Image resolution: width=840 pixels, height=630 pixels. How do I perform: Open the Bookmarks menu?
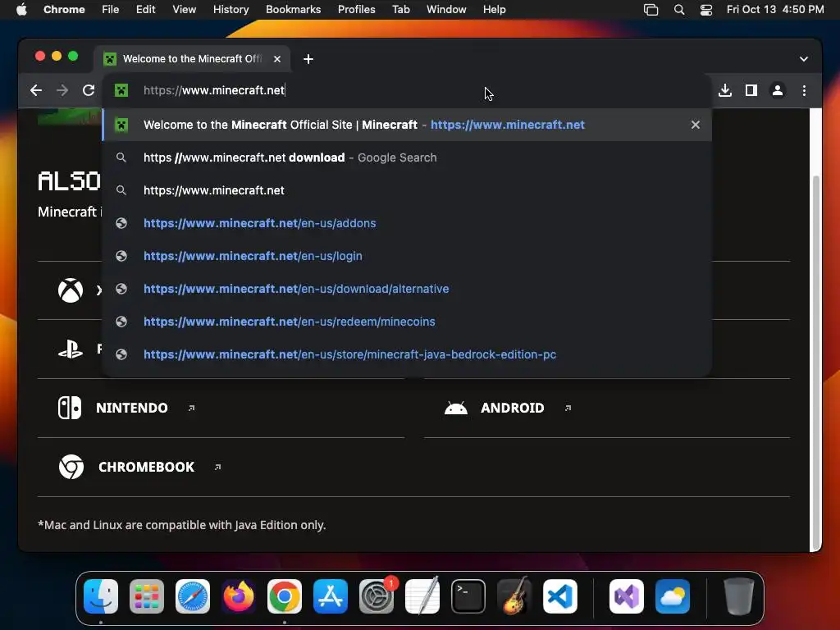(293, 9)
